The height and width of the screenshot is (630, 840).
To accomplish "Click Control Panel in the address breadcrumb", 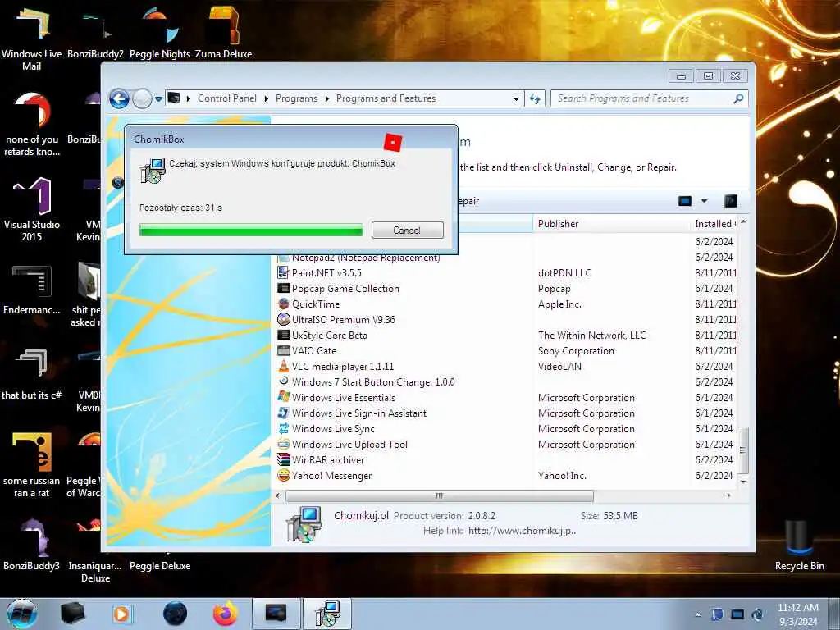I will point(227,98).
